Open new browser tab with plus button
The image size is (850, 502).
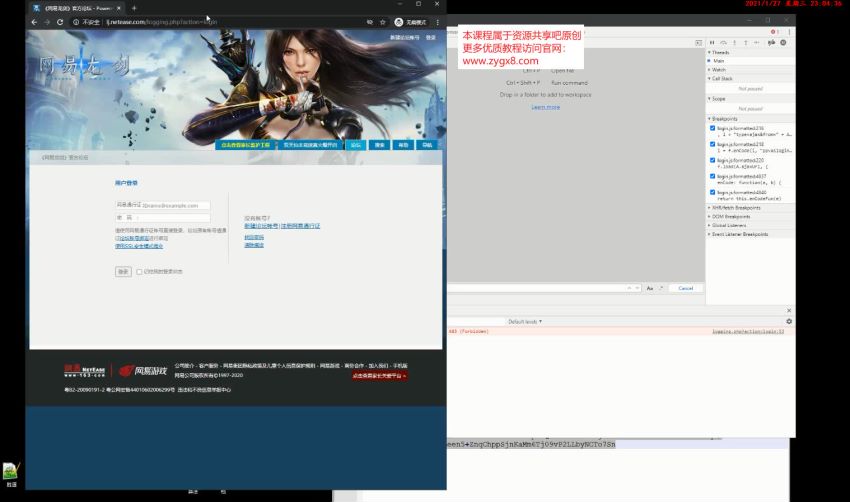click(134, 8)
